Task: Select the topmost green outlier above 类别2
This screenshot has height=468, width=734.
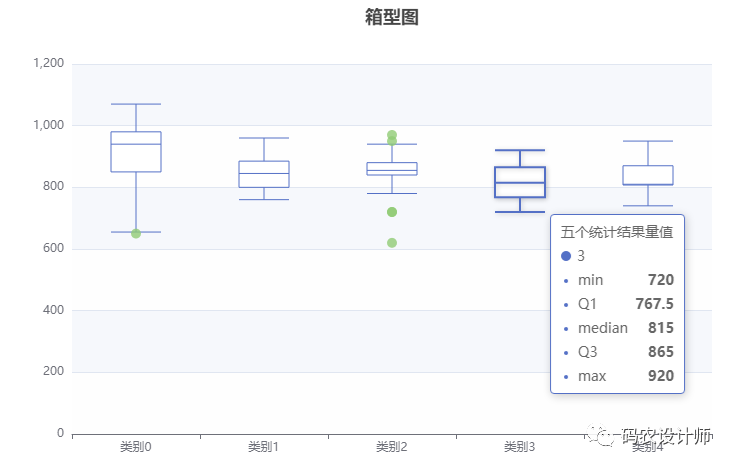Action: pyautogui.click(x=392, y=135)
